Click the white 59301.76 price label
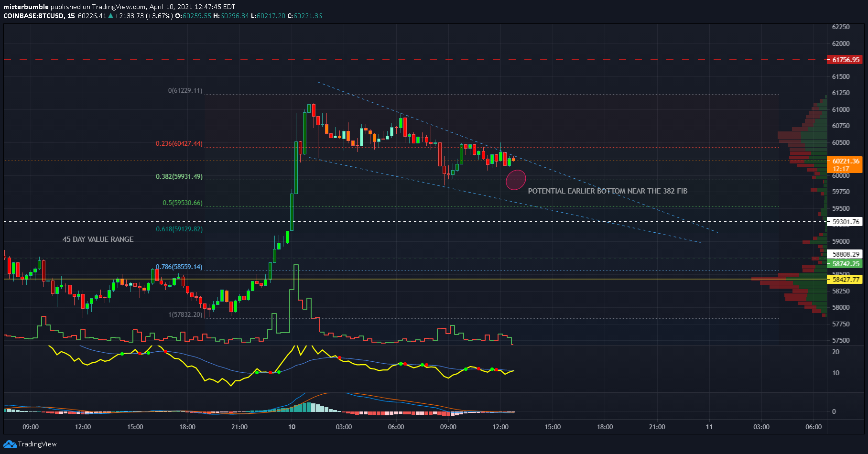Image resolution: width=868 pixels, height=454 pixels. click(845, 222)
